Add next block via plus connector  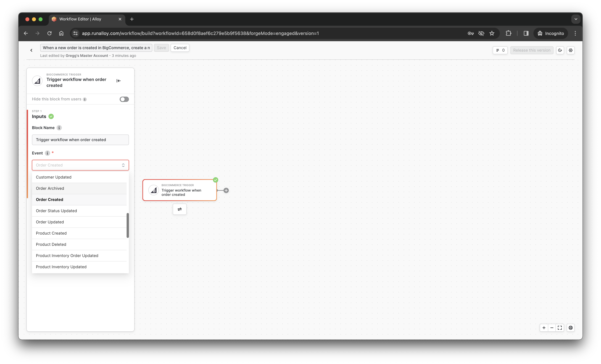226,190
